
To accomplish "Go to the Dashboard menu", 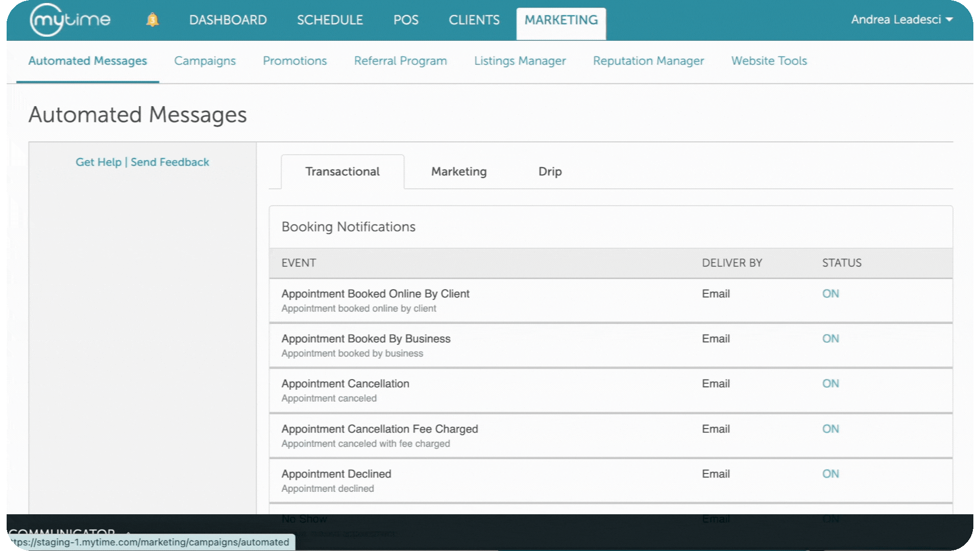I will coord(228,20).
